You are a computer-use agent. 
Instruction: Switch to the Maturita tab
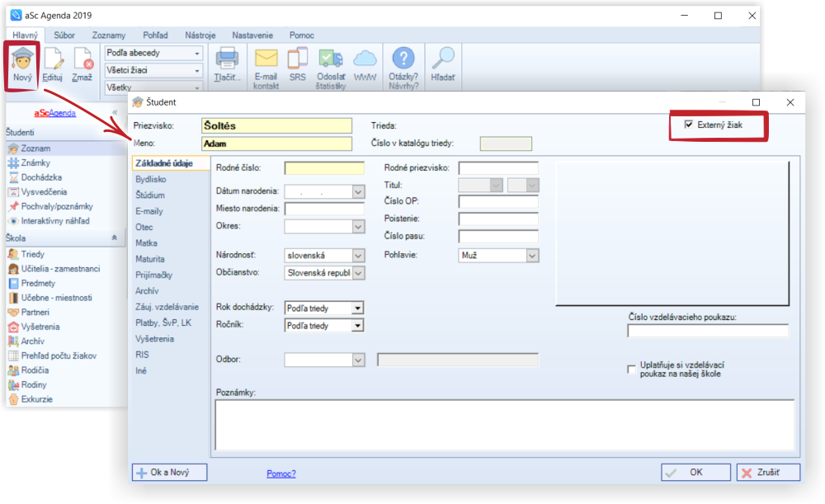(x=150, y=259)
